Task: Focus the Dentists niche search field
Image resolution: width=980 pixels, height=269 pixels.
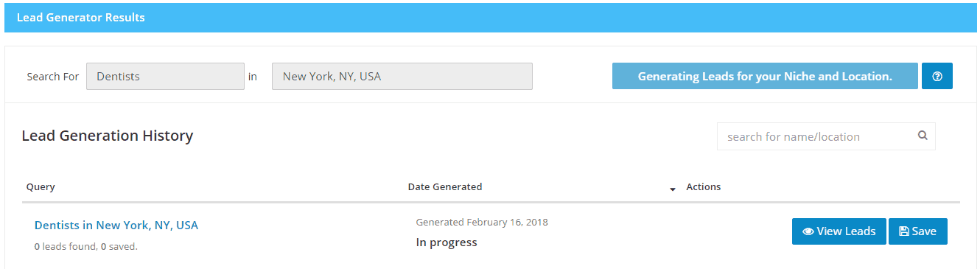Action: point(165,76)
